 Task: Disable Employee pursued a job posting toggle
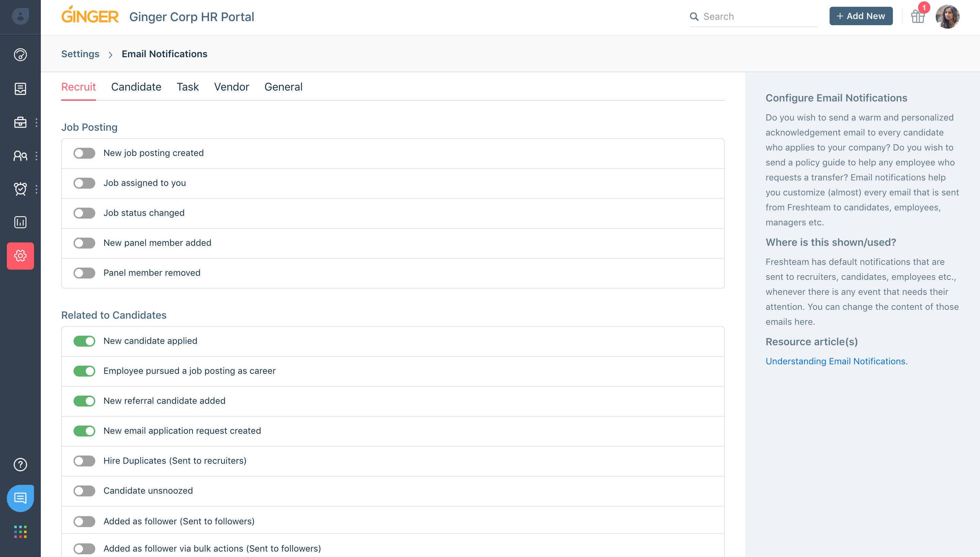tap(84, 371)
